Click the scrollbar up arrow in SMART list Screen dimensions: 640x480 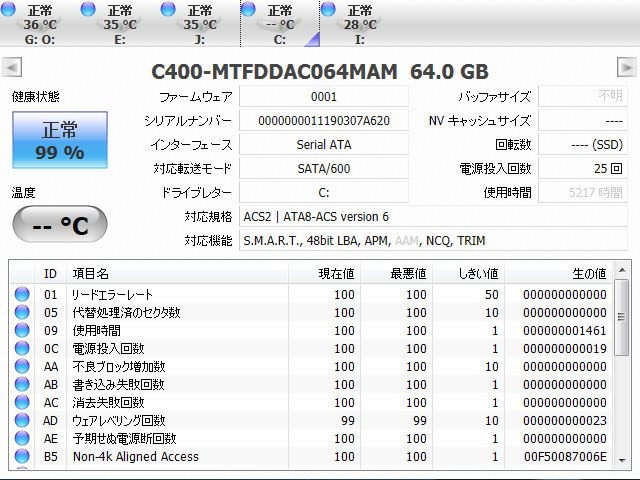[622, 270]
